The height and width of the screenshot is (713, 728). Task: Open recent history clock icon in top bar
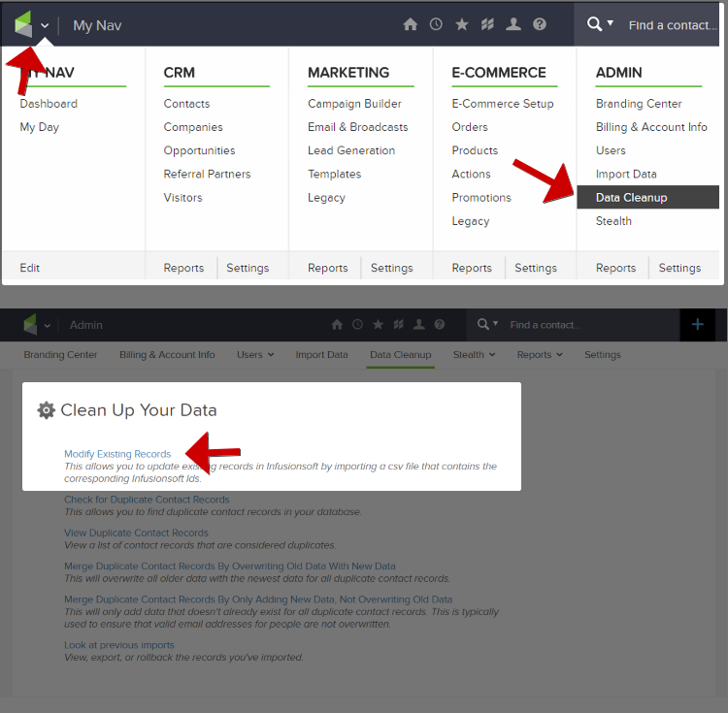coord(436,24)
